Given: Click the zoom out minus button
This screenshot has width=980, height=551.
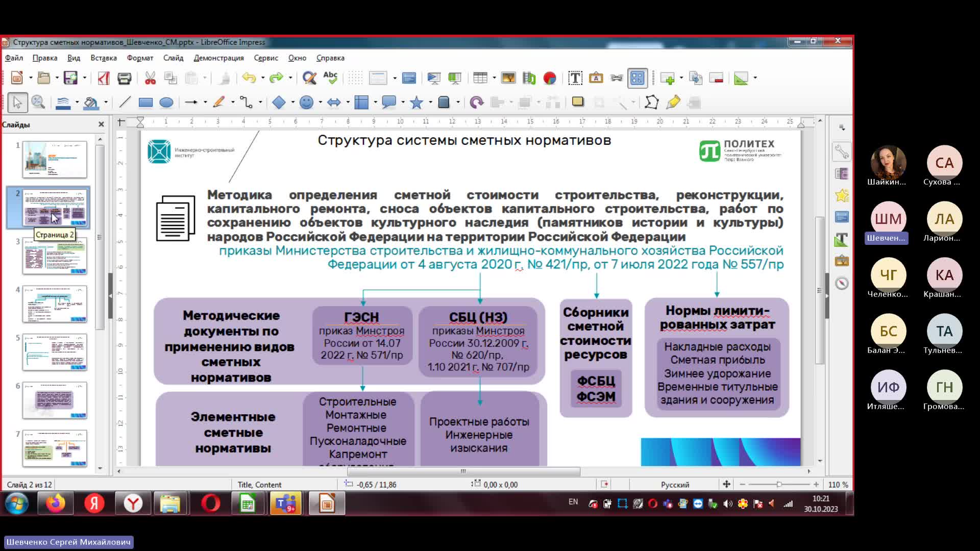Looking at the screenshot, I should coord(742,484).
